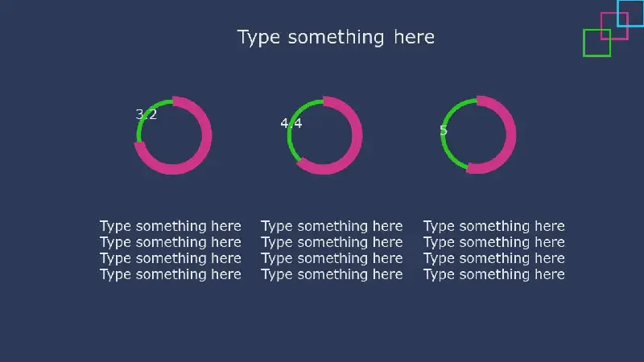Click second line of the right text block
This screenshot has height=362, width=644.
(494, 242)
